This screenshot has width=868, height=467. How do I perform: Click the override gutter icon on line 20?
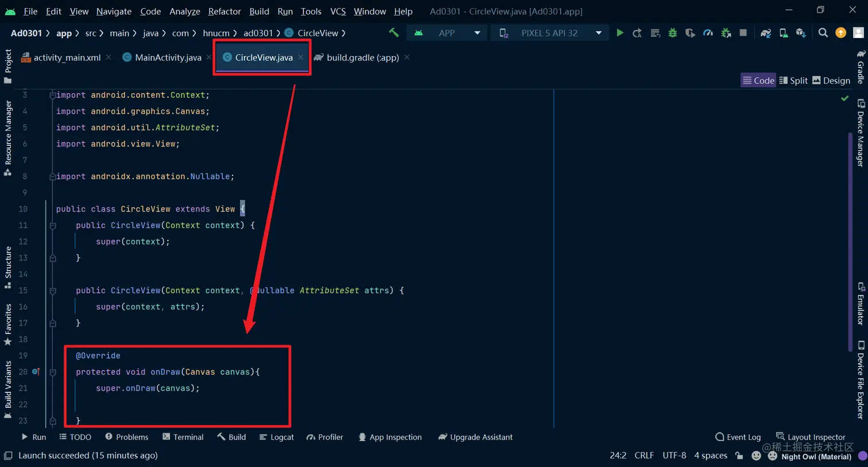coord(36,372)
